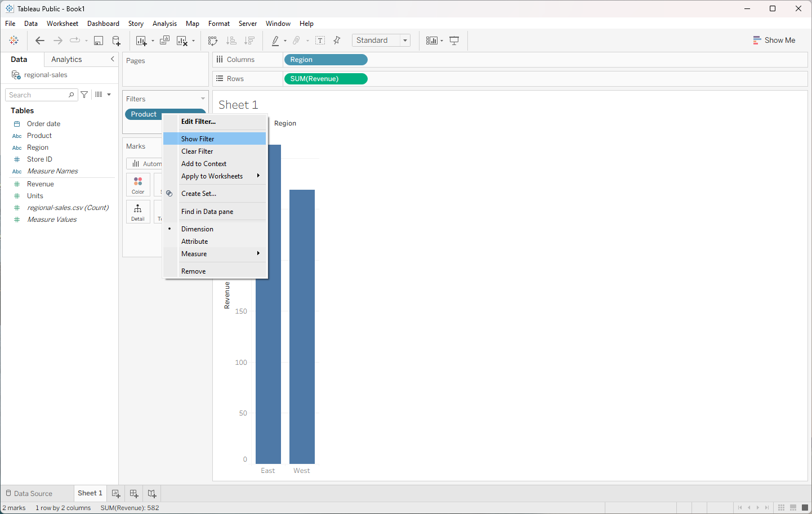
Task: Select Show Filter in the context menu
Action: pyautogui.click(x=215, y=139)
